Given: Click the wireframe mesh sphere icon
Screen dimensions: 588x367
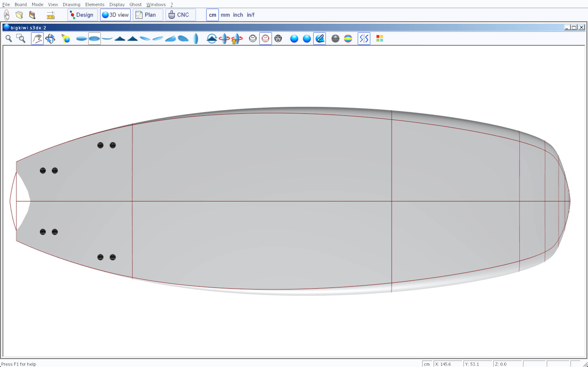Looking at the screenshot, I should pyautogui.click(x=278, y=39).
